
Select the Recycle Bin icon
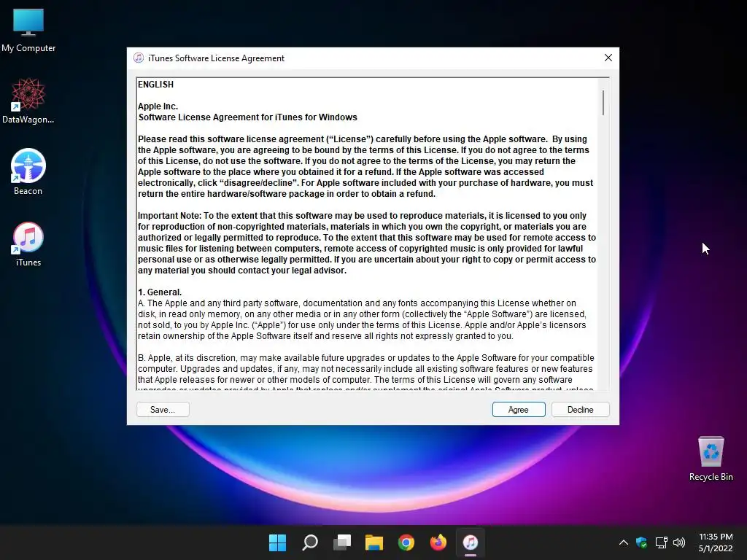click(711, 459)
